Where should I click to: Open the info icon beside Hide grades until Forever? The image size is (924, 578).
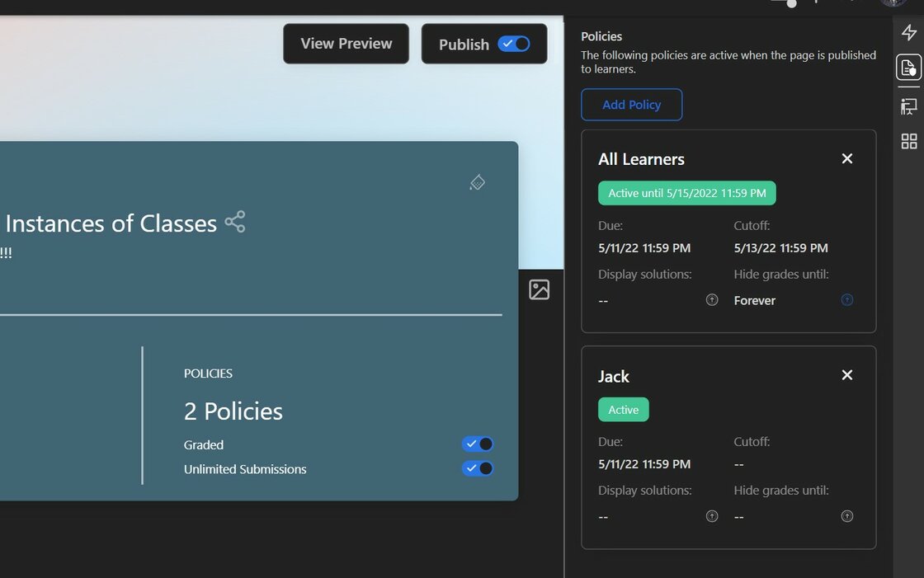pyautogui.click(x=846, y=299)
